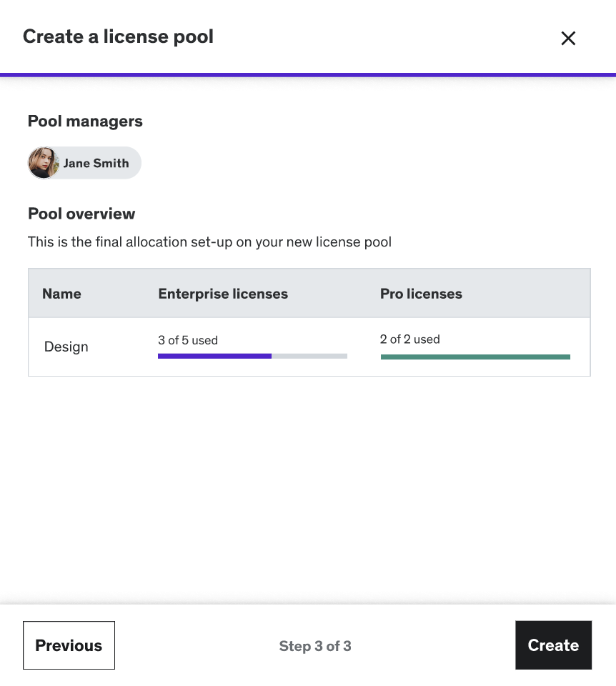Screen dimensions: 616x686
Task: Click the unused grey portion of Enterprise bar
Action: [x=309, y=356]
